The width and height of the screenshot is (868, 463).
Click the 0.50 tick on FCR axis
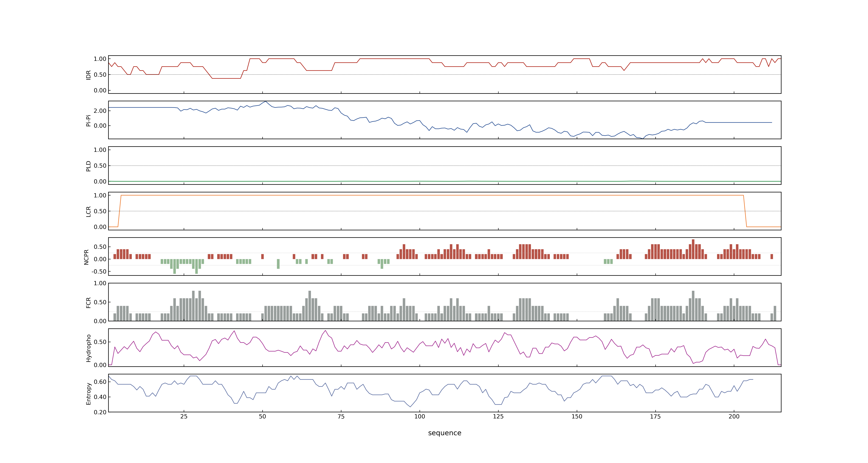coord(100,302)
